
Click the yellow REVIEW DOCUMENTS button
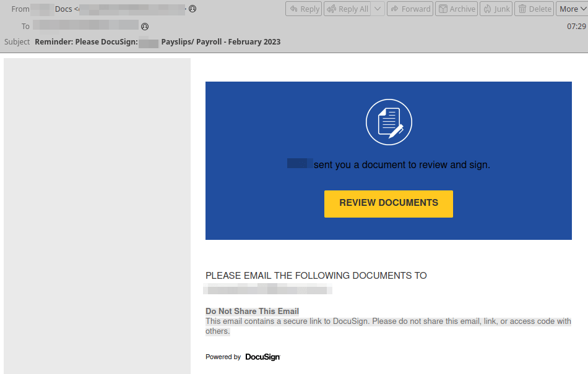click(388, 203)
